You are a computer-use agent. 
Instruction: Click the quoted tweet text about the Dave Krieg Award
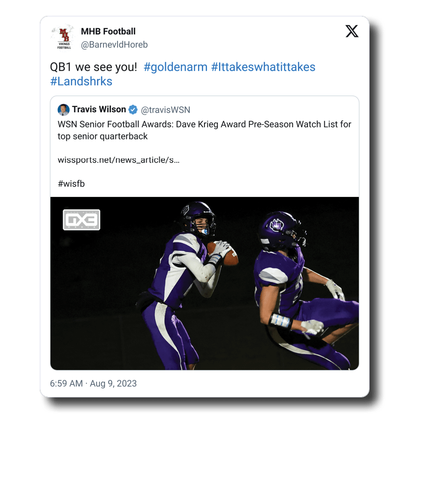(x=204, y=130)
